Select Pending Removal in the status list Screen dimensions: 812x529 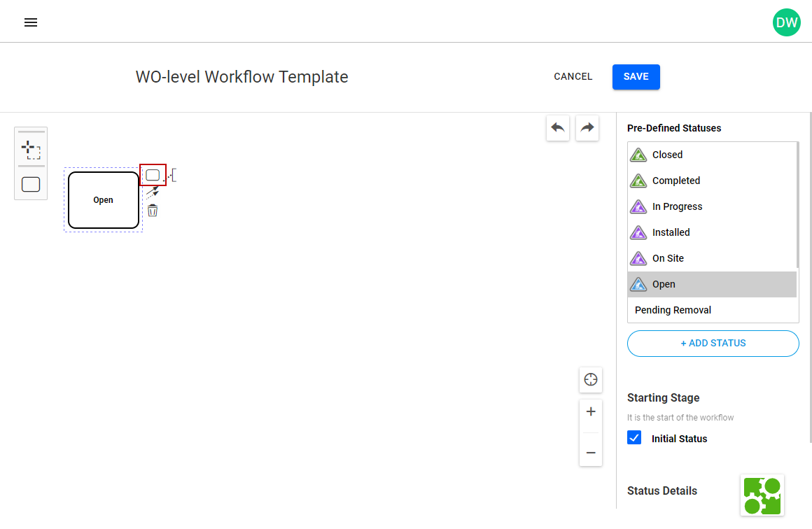point(712,310)
